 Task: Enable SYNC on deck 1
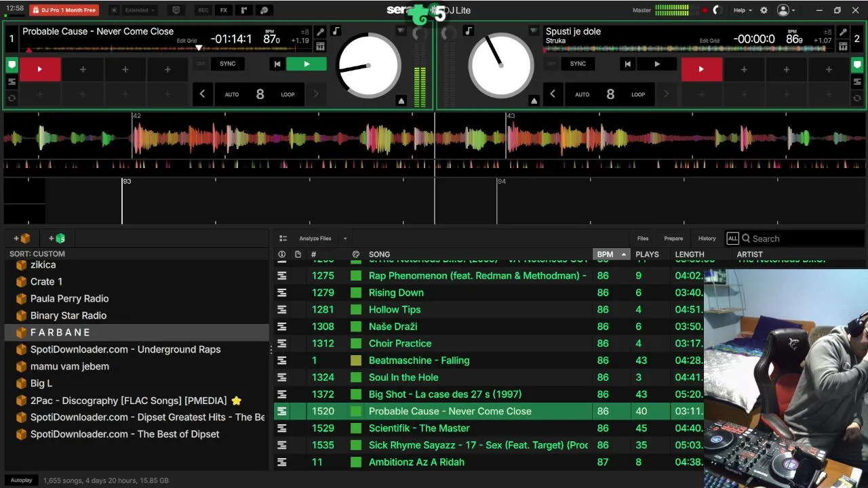228,64
